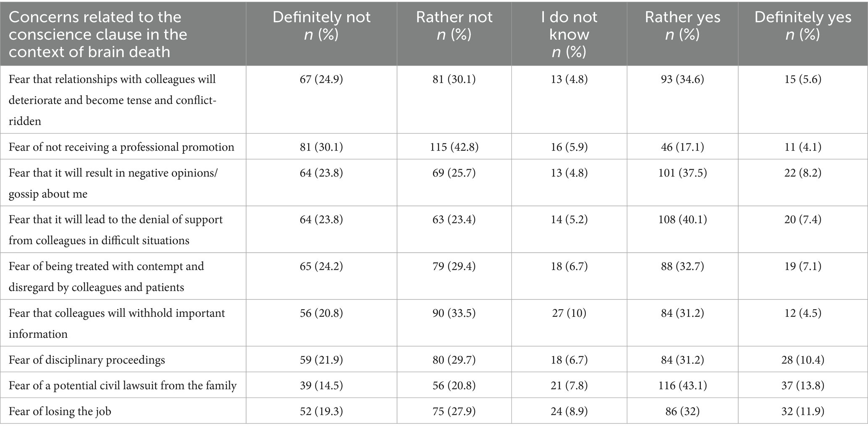Select the cell showing 115 (42.8)
Screen dimensions: 868x431
click(454, 147)
